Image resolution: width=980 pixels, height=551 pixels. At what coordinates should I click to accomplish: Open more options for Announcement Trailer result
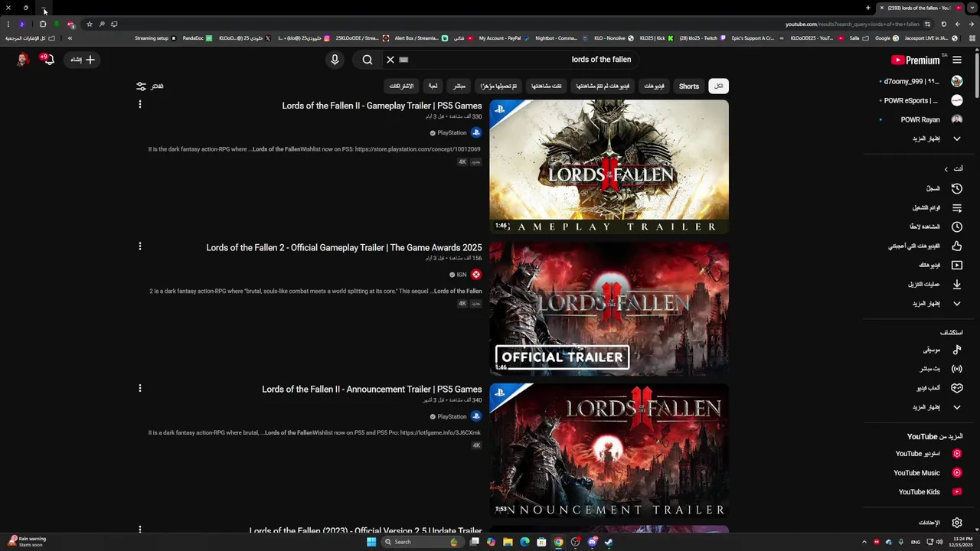coord(139,389)
